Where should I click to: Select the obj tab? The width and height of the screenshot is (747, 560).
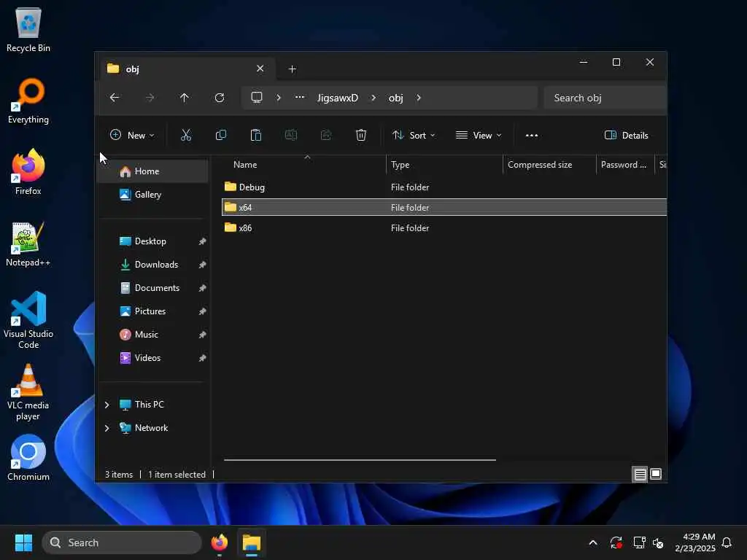click(x=186, y=69)
